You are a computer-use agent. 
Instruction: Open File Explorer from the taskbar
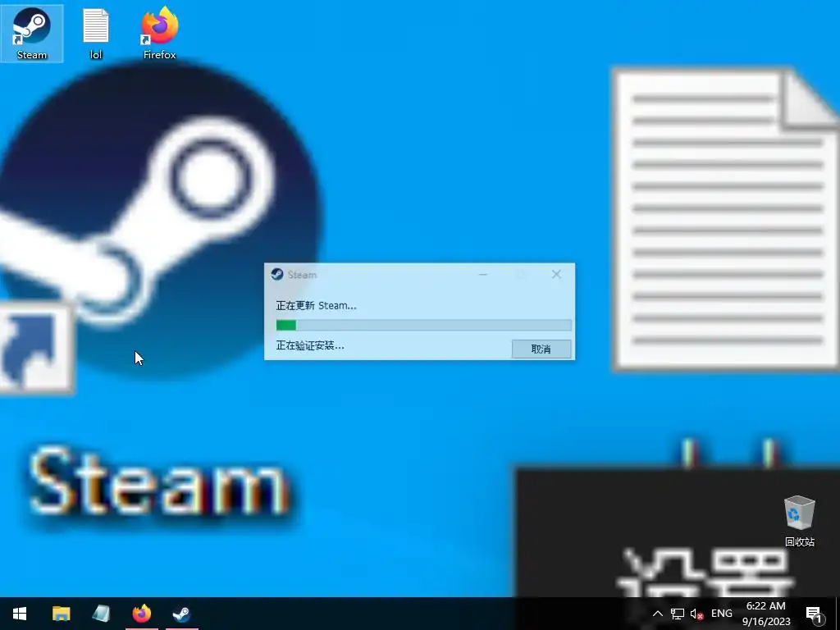pos(61,614)
